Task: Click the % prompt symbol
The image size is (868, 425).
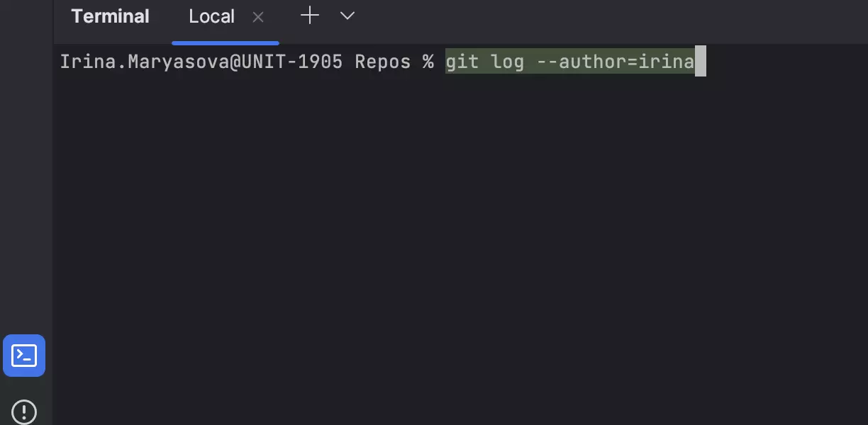Action: click(x=428, y=62)
